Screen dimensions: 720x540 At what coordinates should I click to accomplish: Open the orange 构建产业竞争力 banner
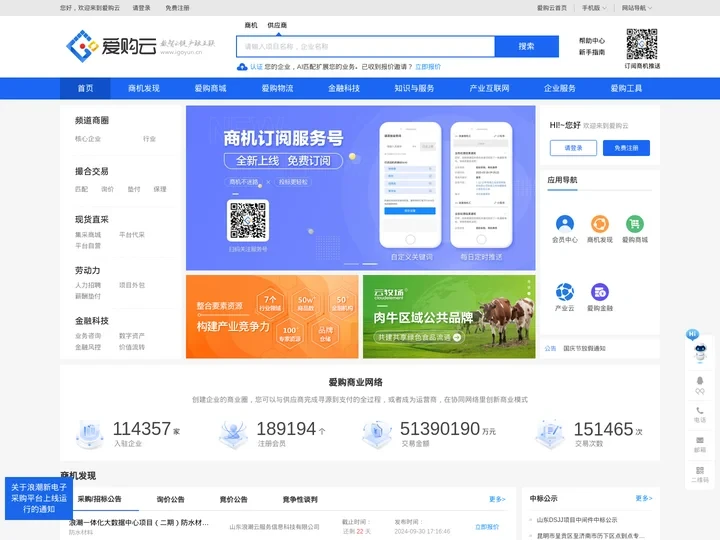coord(272,317)
